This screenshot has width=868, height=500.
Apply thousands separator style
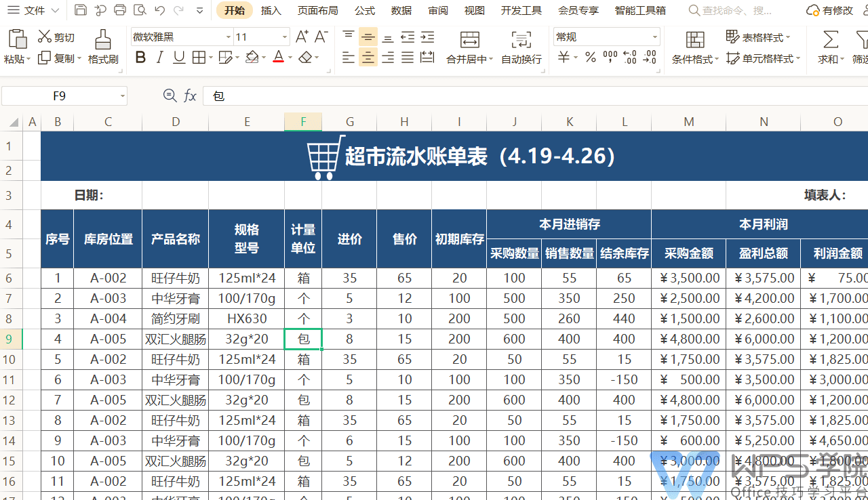pos(610,58)
